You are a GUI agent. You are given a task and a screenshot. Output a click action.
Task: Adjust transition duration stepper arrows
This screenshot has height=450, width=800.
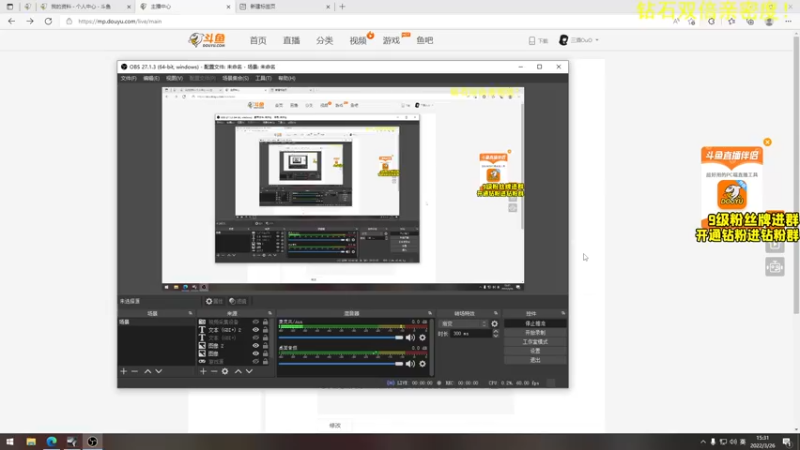495,334
